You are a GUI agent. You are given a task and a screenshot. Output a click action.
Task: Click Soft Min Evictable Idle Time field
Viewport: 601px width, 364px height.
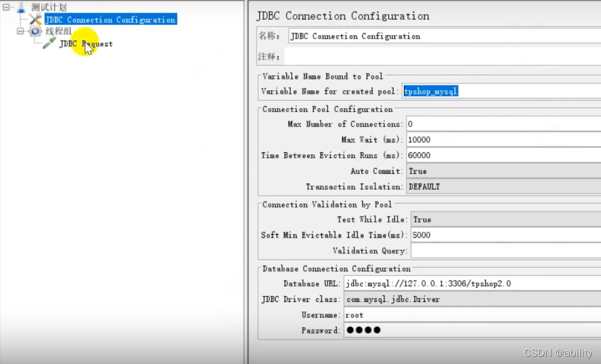(506, 235)
